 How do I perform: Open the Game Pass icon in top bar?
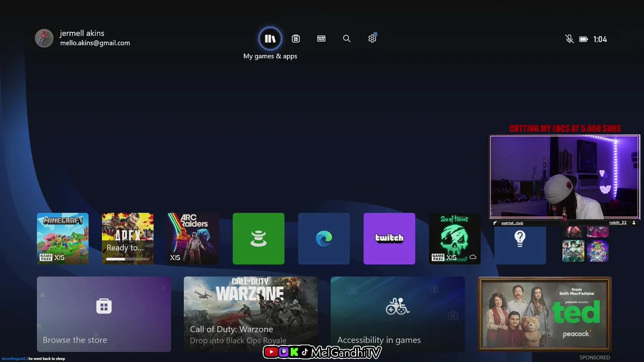[x=321, y=39]
